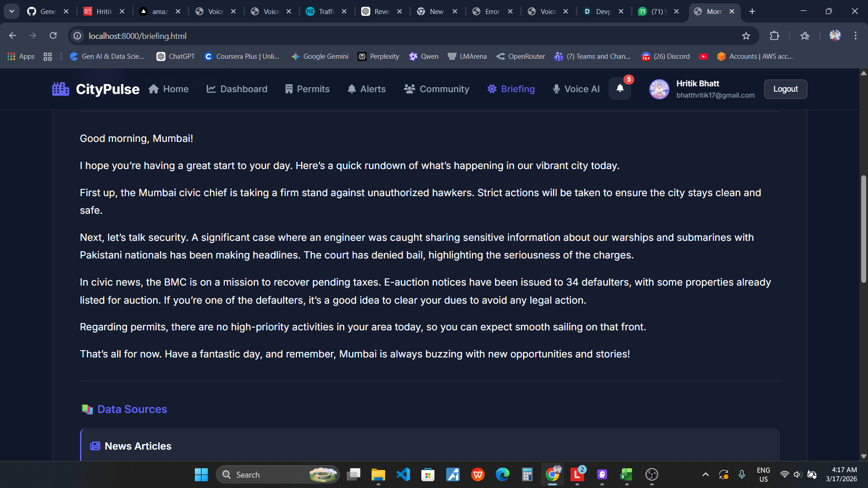The height and width of the screenshot is (488, 868).
Task: Show hidden system tray icons chevron
Action: [x=705, y=474]
